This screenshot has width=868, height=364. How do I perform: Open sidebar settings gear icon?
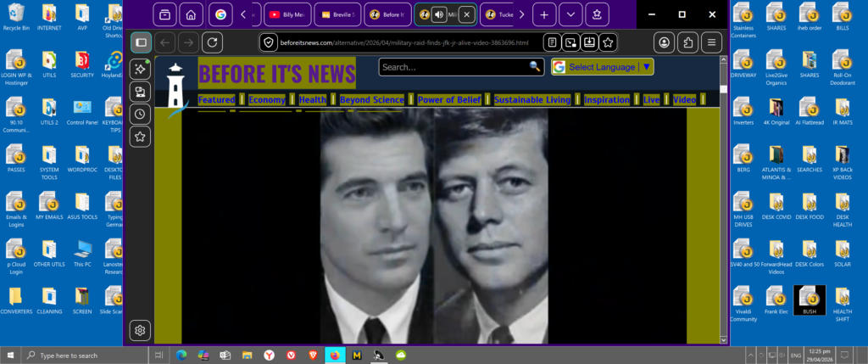141,330
